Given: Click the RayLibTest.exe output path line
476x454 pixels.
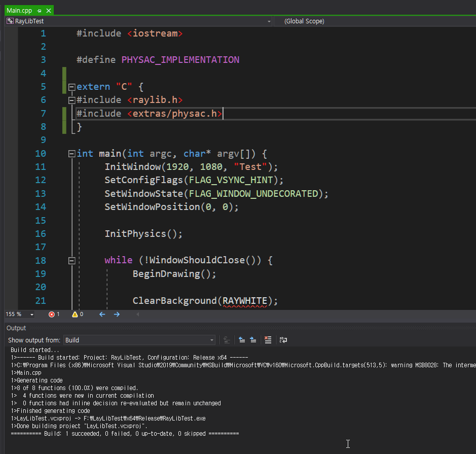Looking at the screenshot, I should 108,418.
